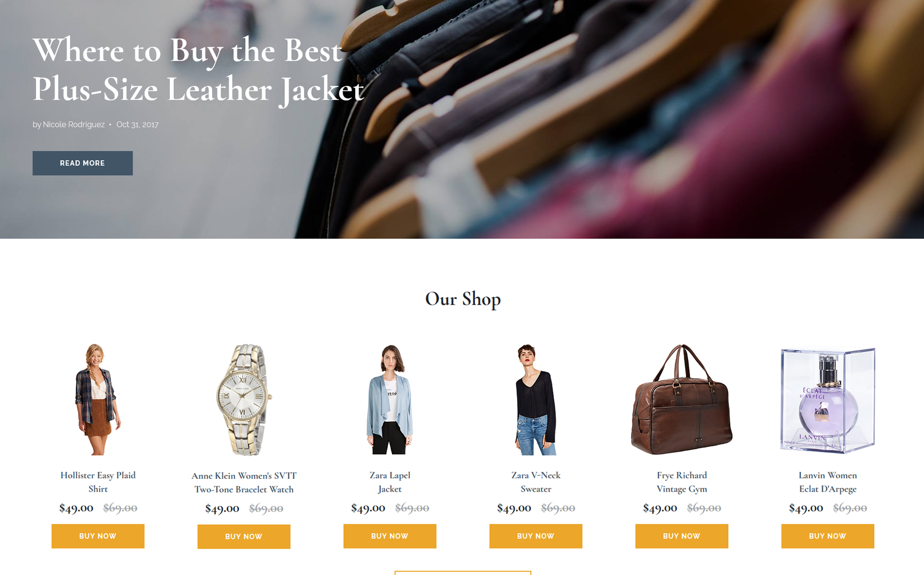Image resolution: width=924 pixels, height=575 pixels.
Task: Buy the Anne Klein bracelet watch now
Action: click(x=244, y=536)
